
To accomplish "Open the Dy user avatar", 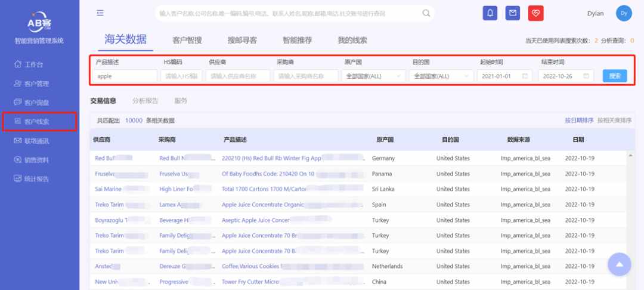I will pyautogui.click(x=624, y=13).
